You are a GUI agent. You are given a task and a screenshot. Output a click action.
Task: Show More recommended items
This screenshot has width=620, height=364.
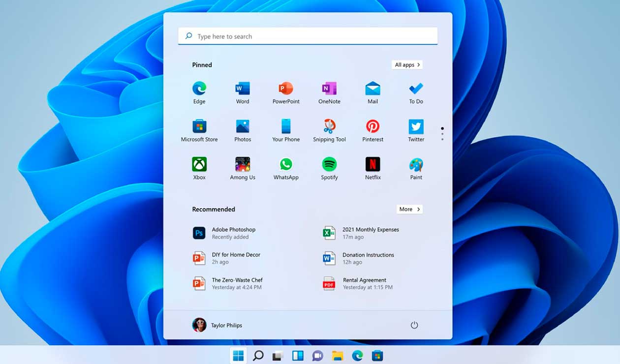tap(409, 209)
